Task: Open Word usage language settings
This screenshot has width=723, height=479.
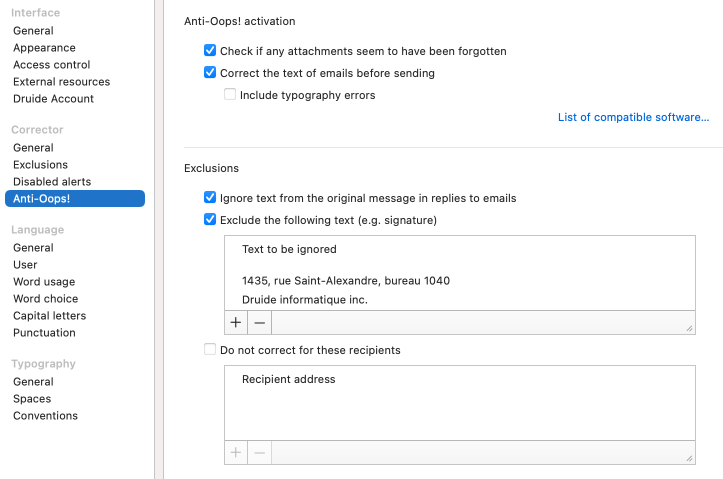Action: tap(44, 282)
